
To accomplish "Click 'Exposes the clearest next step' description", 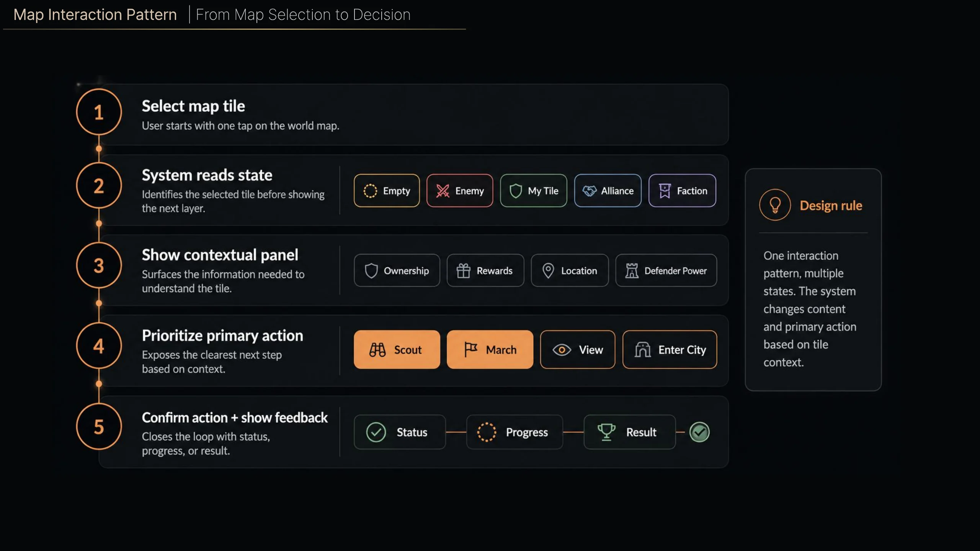I will click(212, 362).
